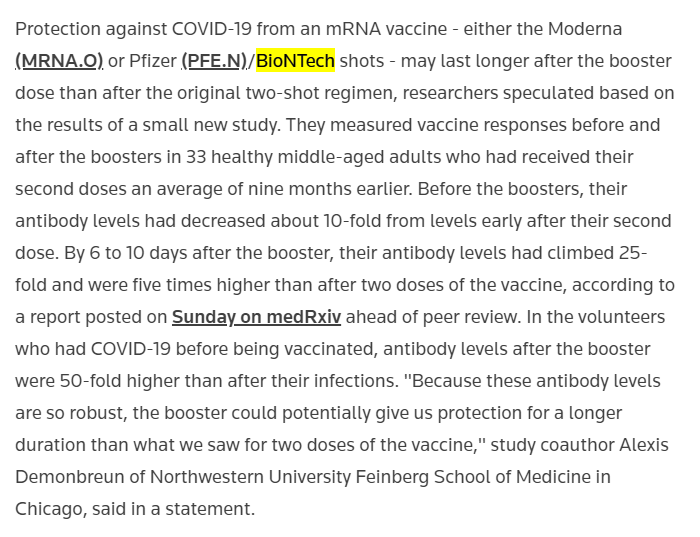
Task: Follow the 'Sunday on medRxiv' link
Action: [x=256, y=317]
